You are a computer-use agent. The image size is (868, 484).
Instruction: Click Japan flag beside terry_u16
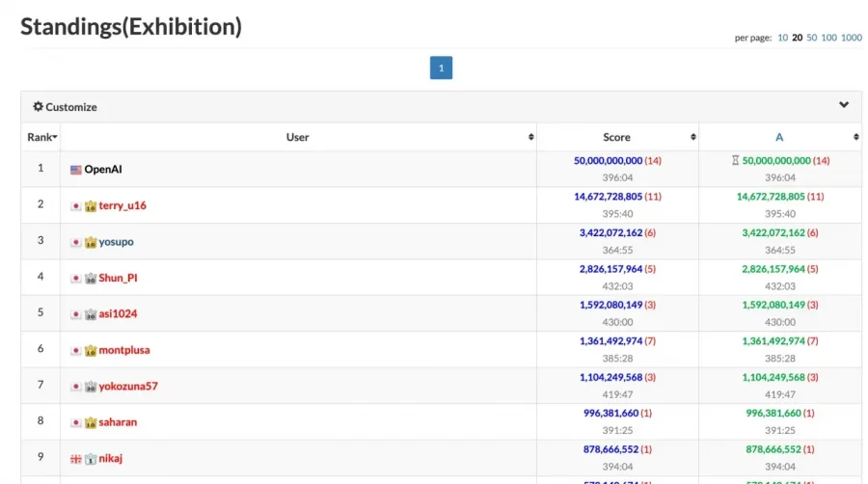click(x=76, y=206)
